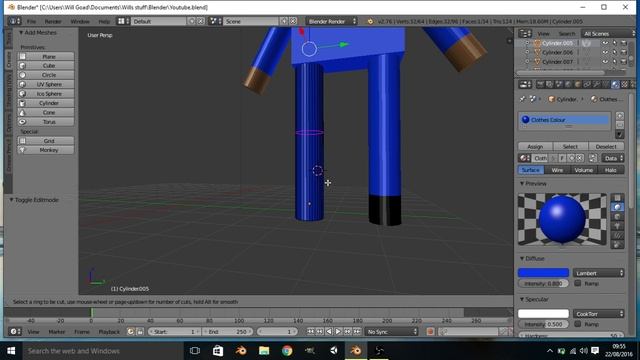Toggle visibility of Cylinder.005
The height and width of the screenshot is (360, 640).
click(x=605, y=43)
